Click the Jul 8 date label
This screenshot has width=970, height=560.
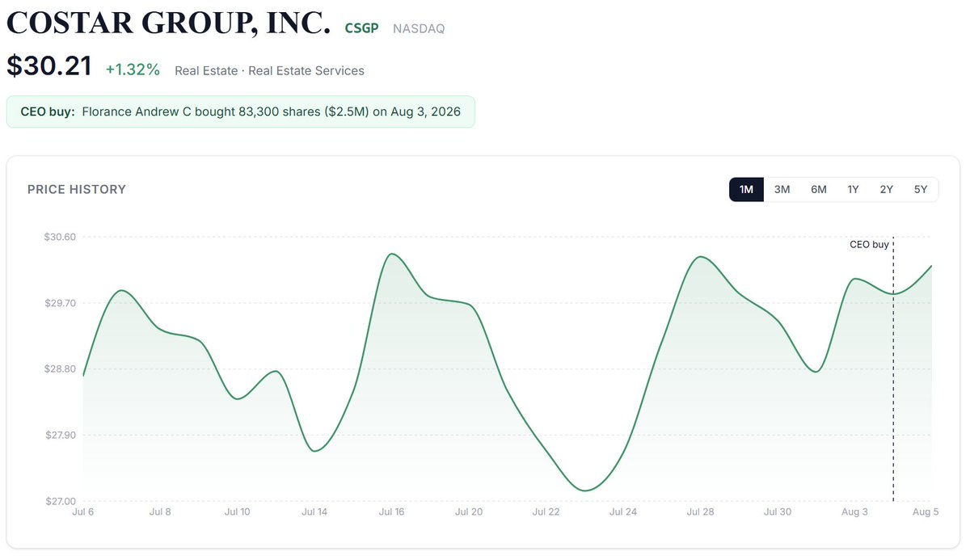tap(160, 512)
